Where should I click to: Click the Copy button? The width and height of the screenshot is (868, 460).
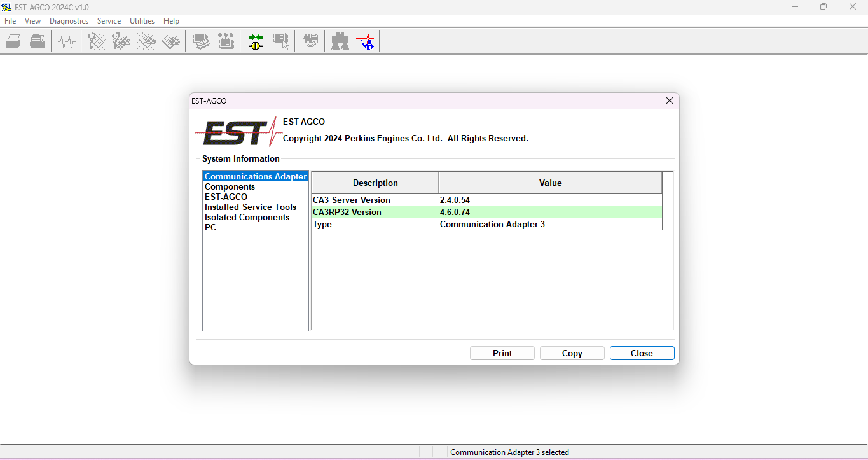(x=572, y=353)
